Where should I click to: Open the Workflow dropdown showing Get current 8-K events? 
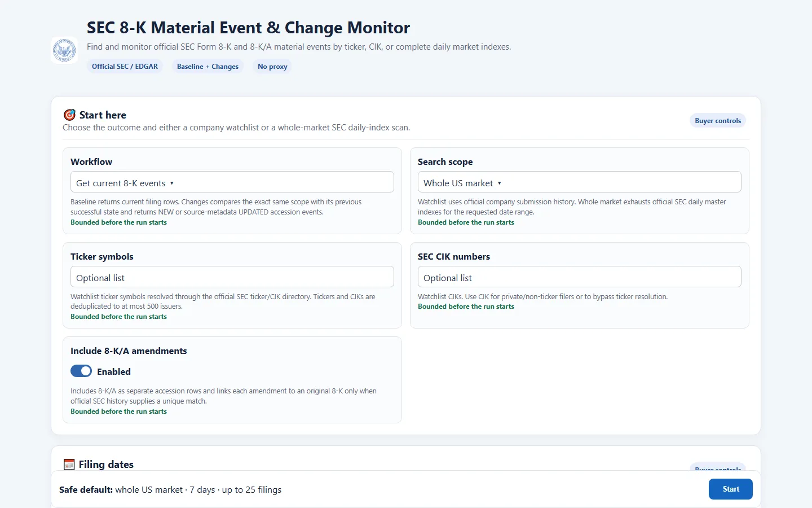pyautogui.click(x=232, y=182)
